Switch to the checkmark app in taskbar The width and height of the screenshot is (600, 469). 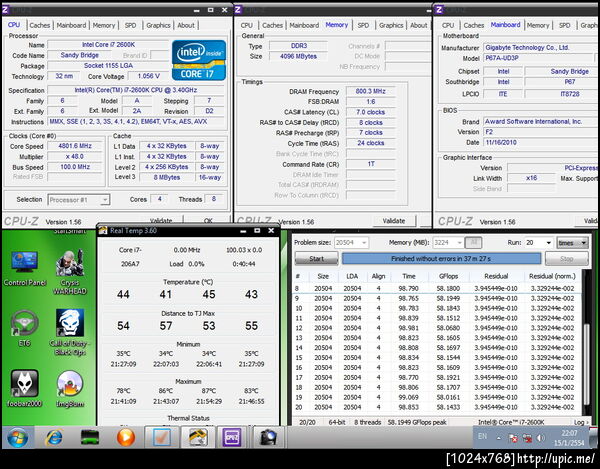click(162, 437)
